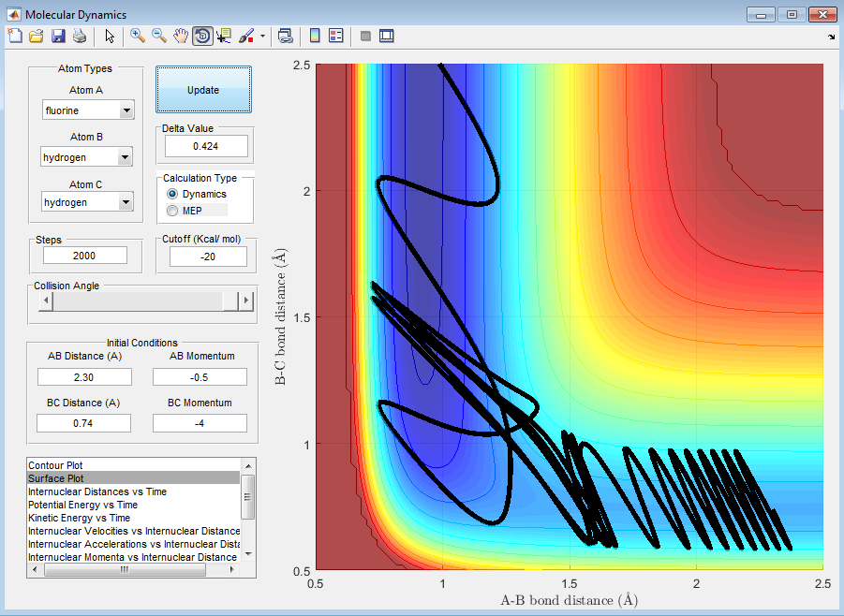Select the Zoom Out magnifier tool
The height and width of the screenshot is (616, 844).
(159, 36)
